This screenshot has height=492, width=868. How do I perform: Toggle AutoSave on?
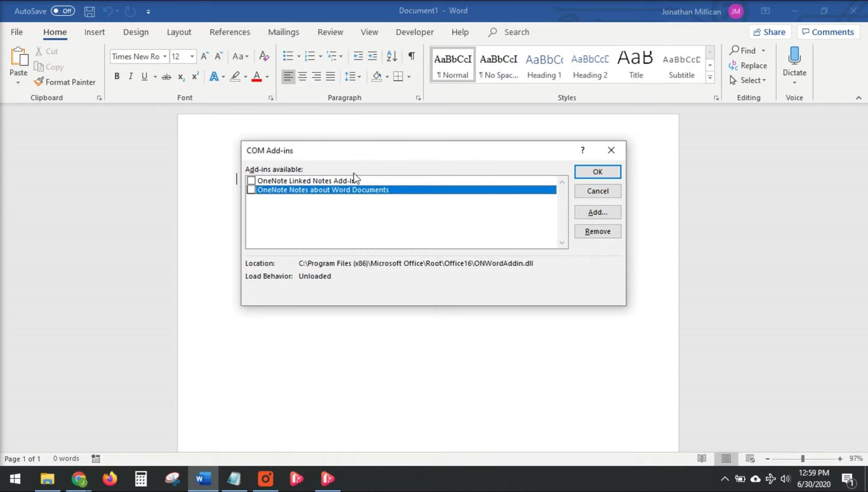click(62, 11)
